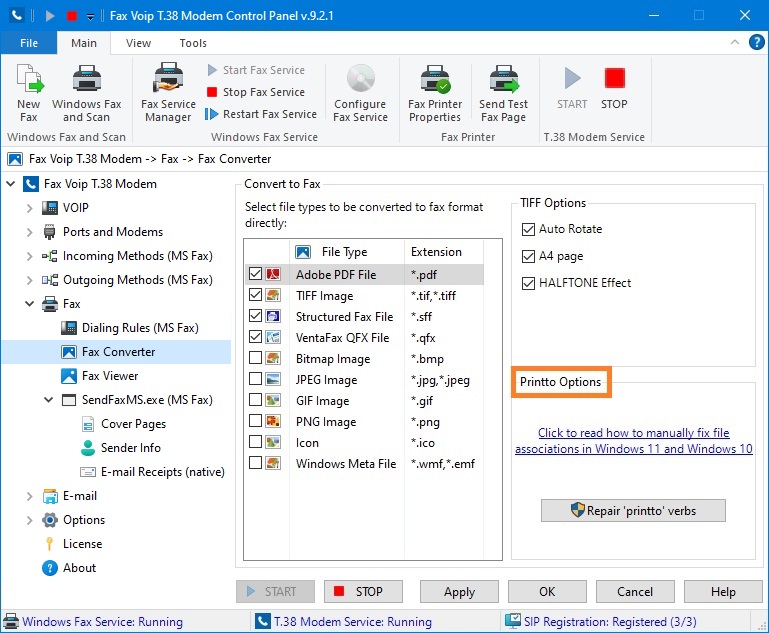This screenshot has height=633, width=769.
Task: Select Sender Info in the tree
Action: 121,448
